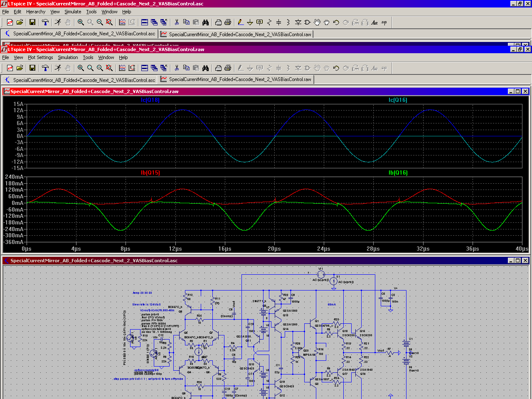Click Zoom Out magnifier in .asc window toolbar
The height and width of the screenshot is (399, 532).
[x=100, y=22]
